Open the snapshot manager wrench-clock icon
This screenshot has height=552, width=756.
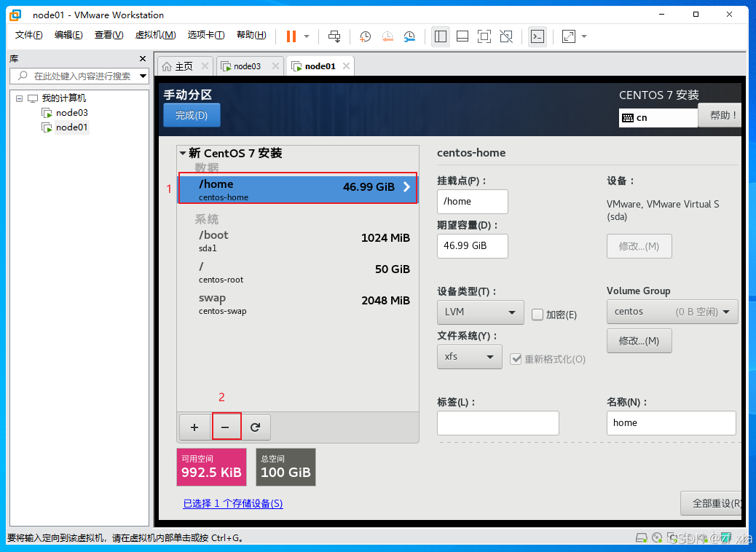409,36
